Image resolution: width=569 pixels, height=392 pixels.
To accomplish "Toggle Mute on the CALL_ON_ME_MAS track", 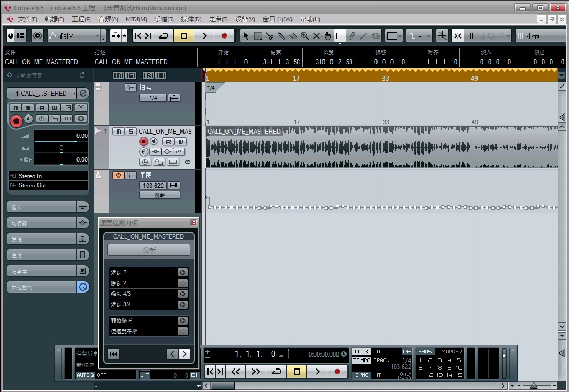I will coord(119,132).
